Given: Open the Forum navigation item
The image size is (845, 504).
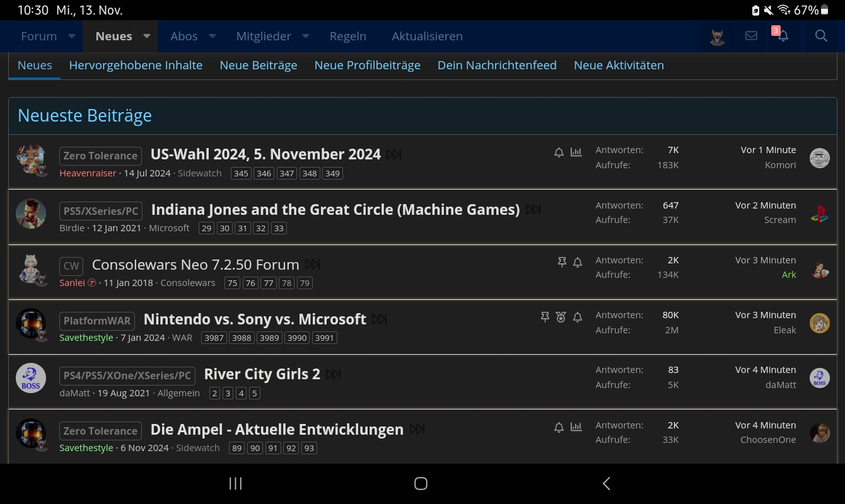Looking at the screenshot, I should coord(39,36).
